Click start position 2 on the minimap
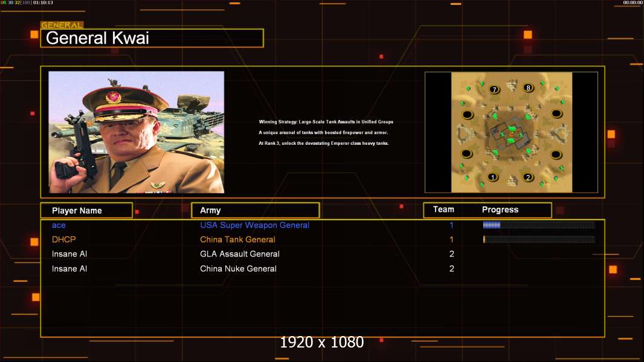The width and height of the screenshot is (644, 362). (528, 177)
